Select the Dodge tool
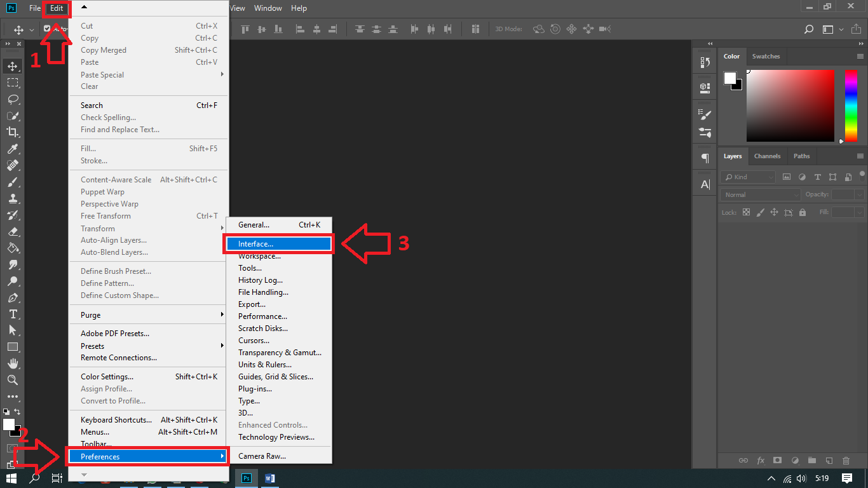Image resolution: width=868 pixels, height=488 pixels. 13,281
